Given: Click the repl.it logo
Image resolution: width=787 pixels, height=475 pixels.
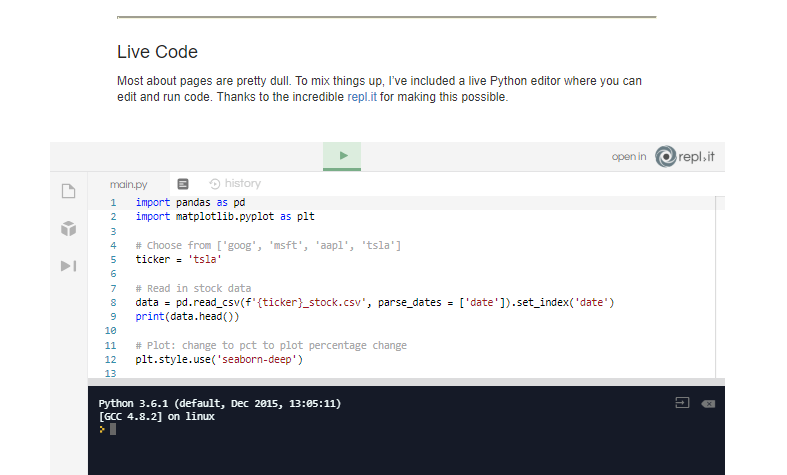Looking at the screenshot, I should tap(685, 157).
